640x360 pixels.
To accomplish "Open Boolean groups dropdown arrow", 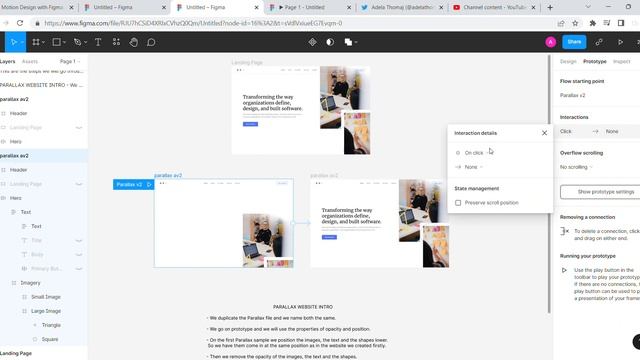I will coord(356,42).
